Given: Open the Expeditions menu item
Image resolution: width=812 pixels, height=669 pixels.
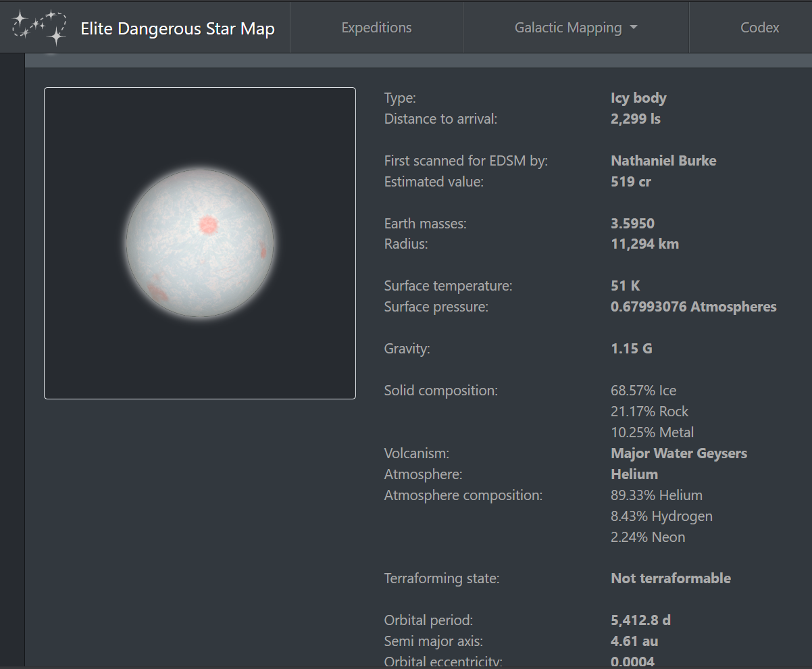Looking at the screenshot, I should [376, 28].
